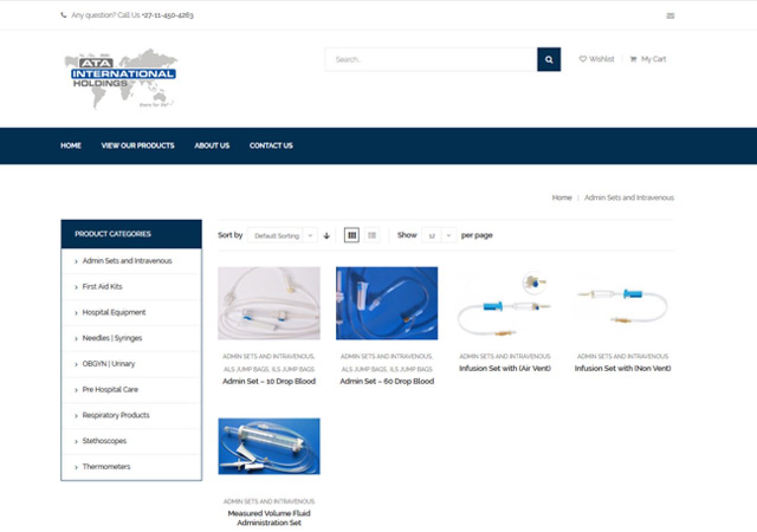Open the Admin Set 60 Drop Blood thumbnail
The height and width of the screenshot is (532, 757).
387,303
